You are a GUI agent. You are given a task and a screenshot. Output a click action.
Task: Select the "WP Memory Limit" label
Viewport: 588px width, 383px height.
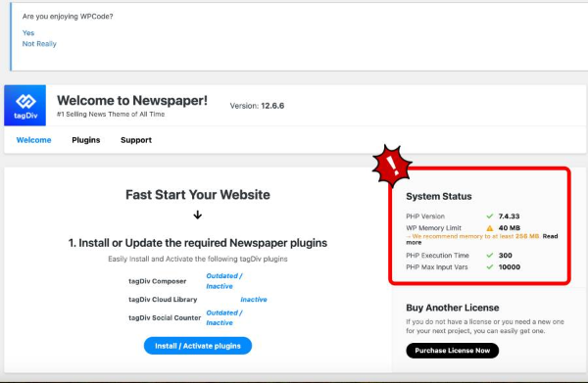click(433, 228)
